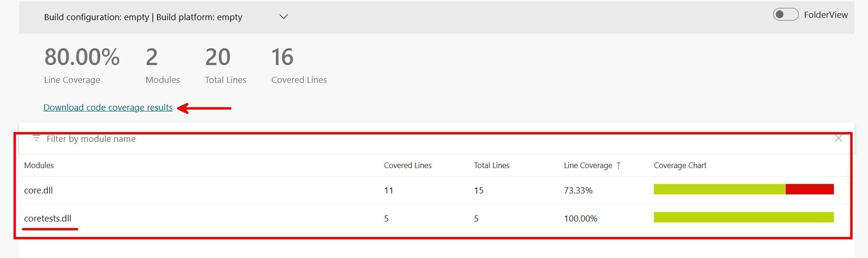Clear the filter with the X icon
This screenshot has width=868, height=258.
[x=838, y=139]
